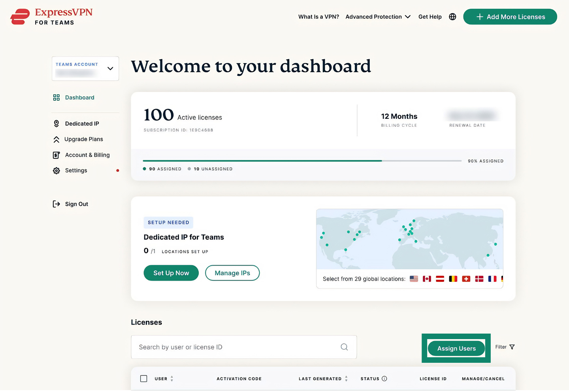Open the globe language selector
This screenshot has width=569, height=392.
pyautogui.click(x=452, y=17)
